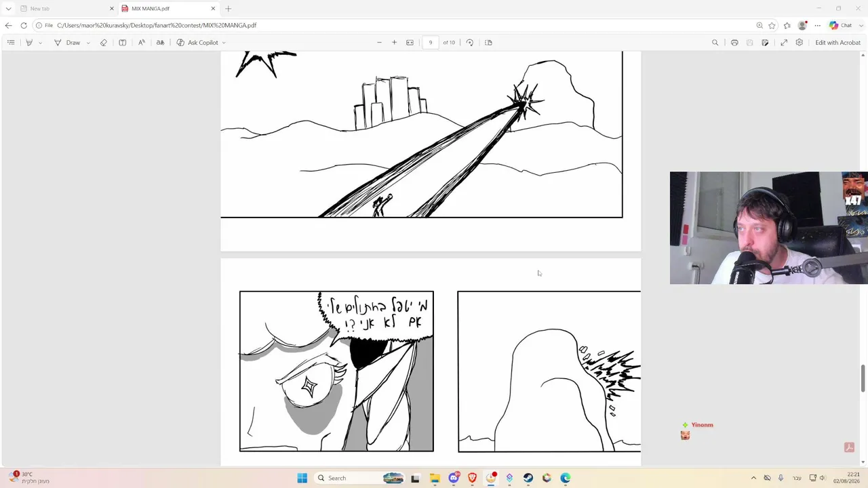The width and height of the screenshot is (868, 488).
Task: Show hidden system tray icons
Action: (x=753, y=478)
